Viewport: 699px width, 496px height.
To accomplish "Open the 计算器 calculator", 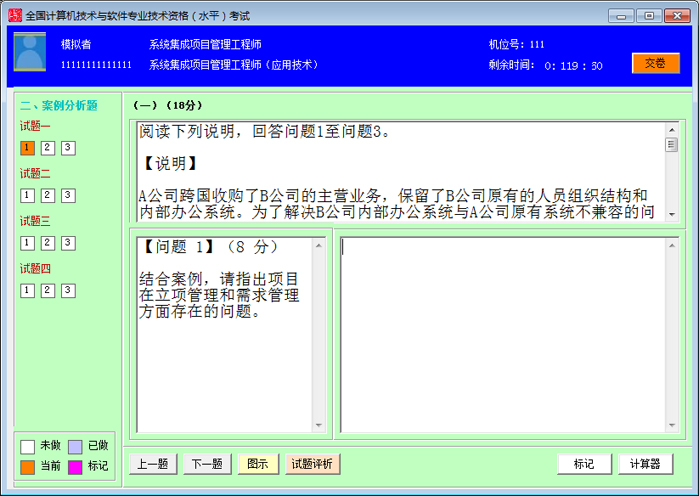I will 645,464.
